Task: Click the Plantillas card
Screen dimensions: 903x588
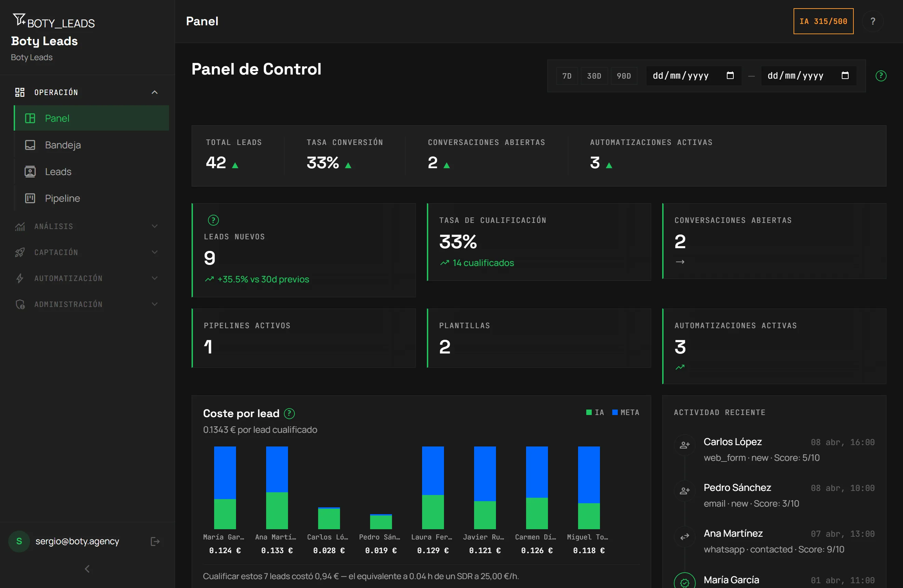Action: pyautogui.click(x=539, y=338)
